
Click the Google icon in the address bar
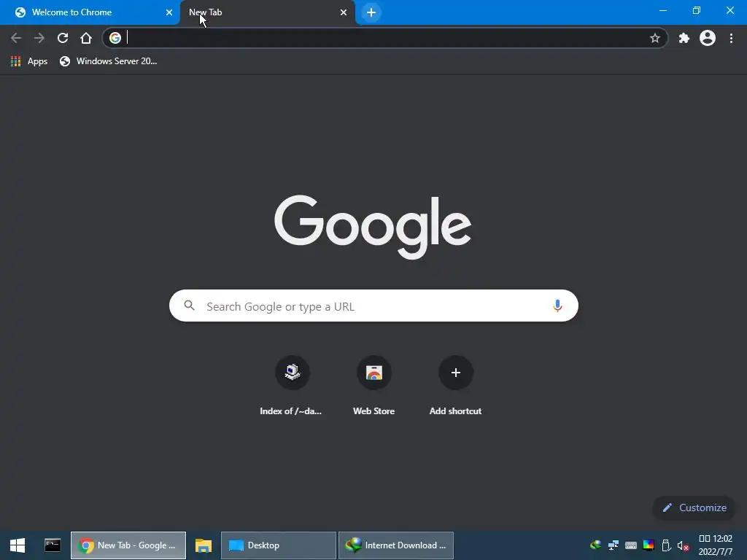[x=115, y=38]
